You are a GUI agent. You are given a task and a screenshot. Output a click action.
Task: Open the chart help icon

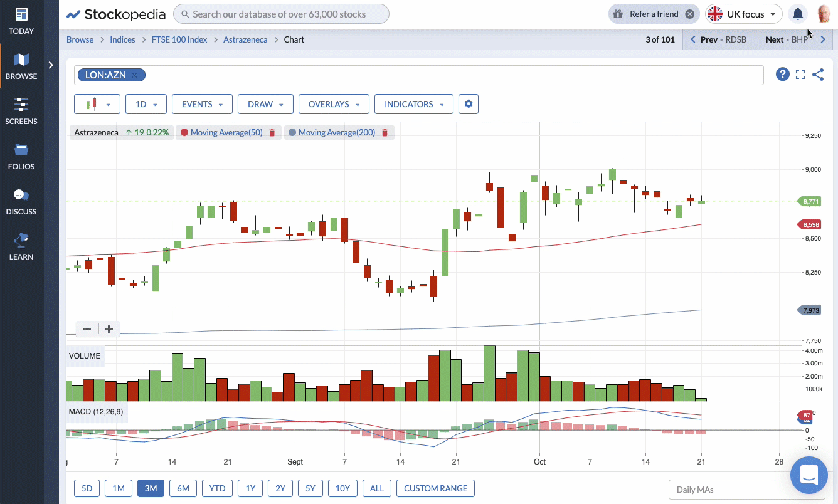[782, 75]
